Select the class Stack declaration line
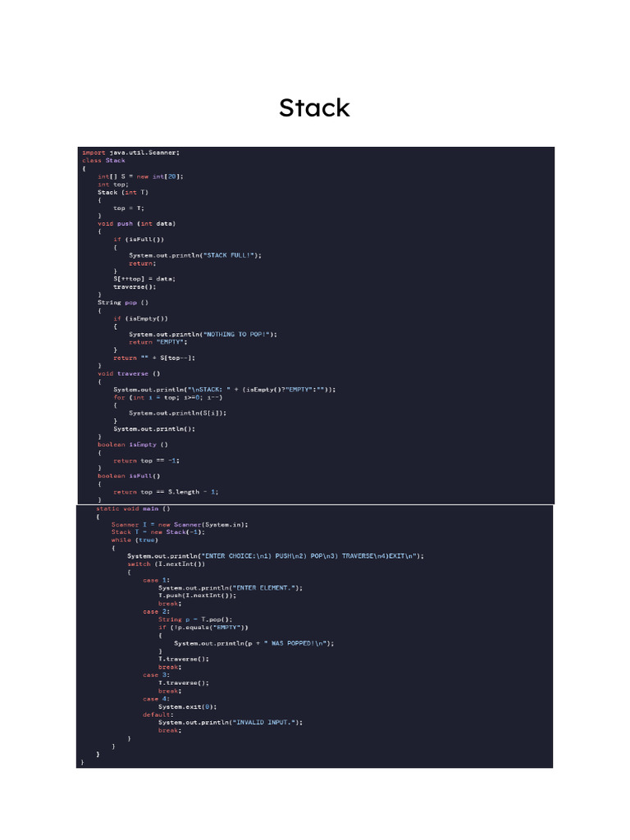This screenshot has height=840, width=630. pyautogui.click(x=103, y=160)
